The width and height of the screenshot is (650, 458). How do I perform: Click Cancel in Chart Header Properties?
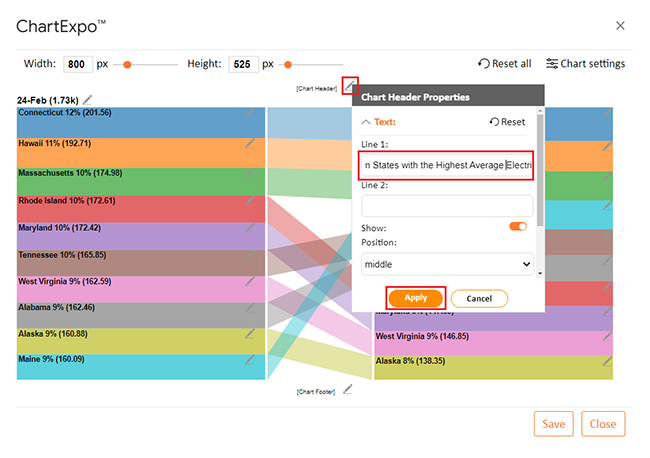click(479, 298)
